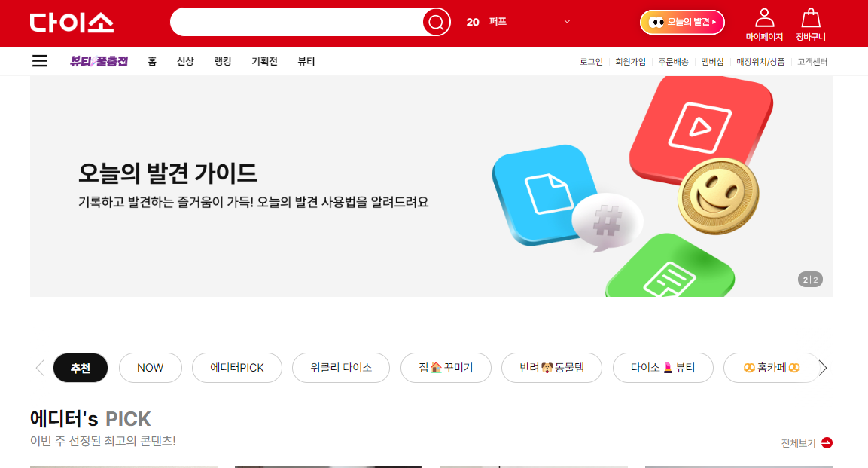Select the NOW category pill
Image resolution: width=868 pixels, height=468 pixels.
click(150, 367)
